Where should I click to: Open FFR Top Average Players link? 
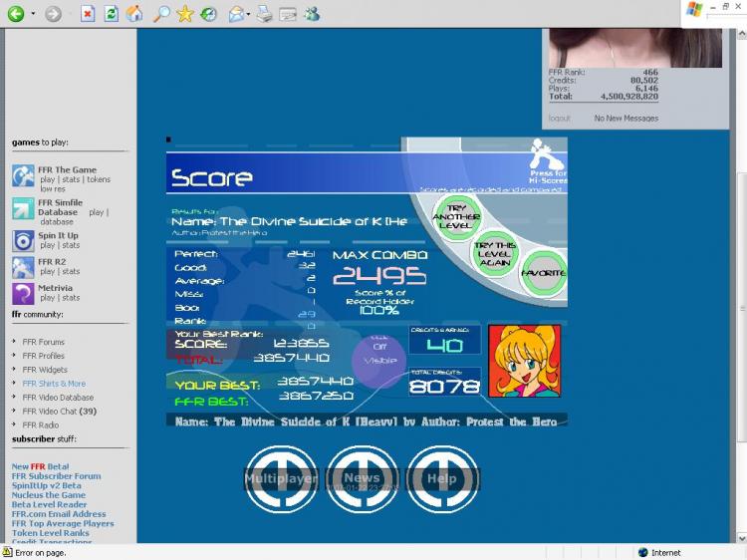point(63,523)
